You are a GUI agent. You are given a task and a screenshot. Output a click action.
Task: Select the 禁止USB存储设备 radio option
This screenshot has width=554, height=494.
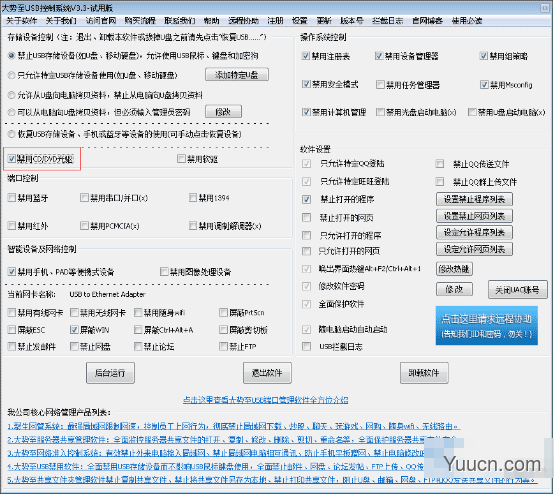(12, 56)
